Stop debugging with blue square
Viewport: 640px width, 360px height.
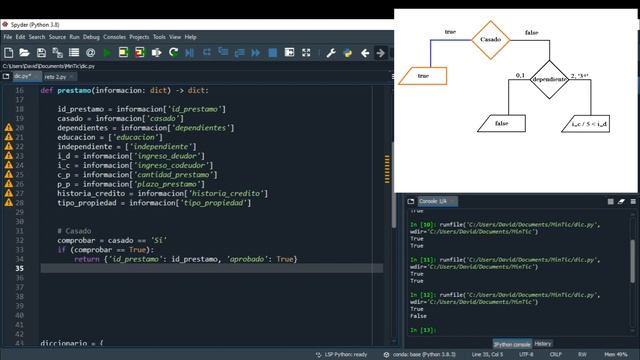point(273,53)
